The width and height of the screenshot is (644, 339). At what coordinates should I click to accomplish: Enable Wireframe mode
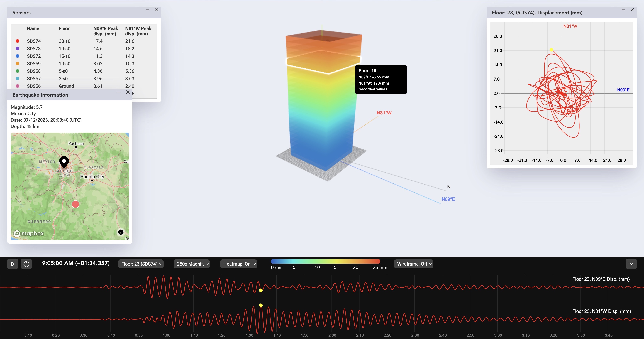(x=413, y=264)
